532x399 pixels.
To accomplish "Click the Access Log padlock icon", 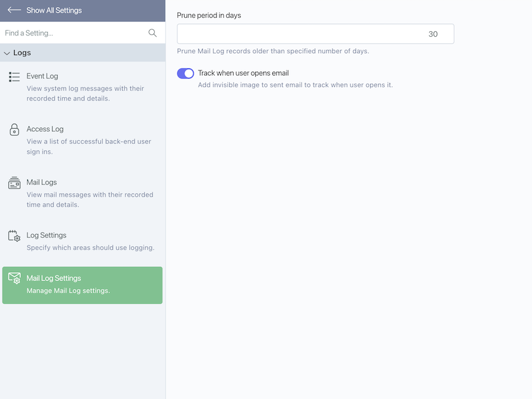I will point(14,129).
